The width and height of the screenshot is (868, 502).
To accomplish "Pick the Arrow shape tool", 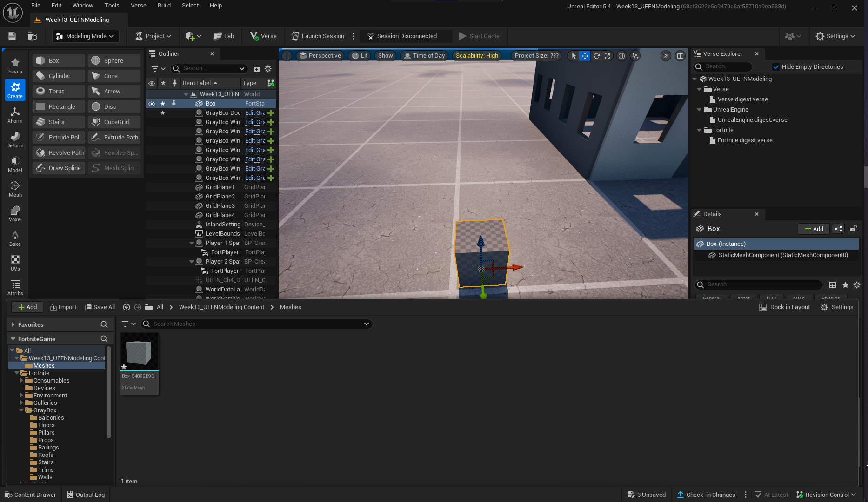I will 114,91.
